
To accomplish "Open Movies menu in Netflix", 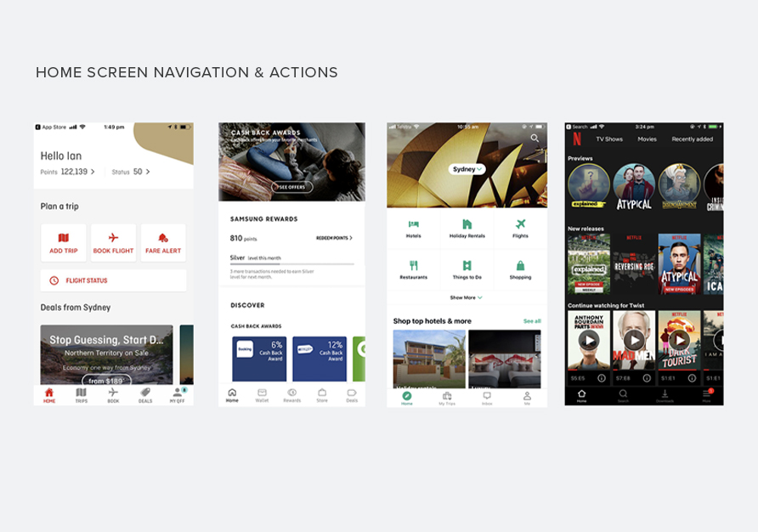I will click(647, 139).
